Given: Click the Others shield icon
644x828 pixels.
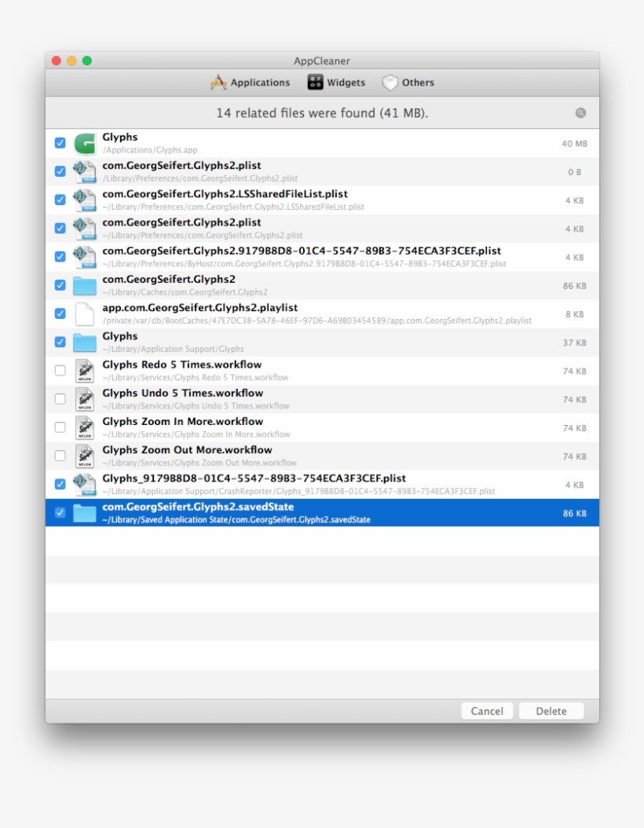Looking at the screenshot, I should coord(390,82).
